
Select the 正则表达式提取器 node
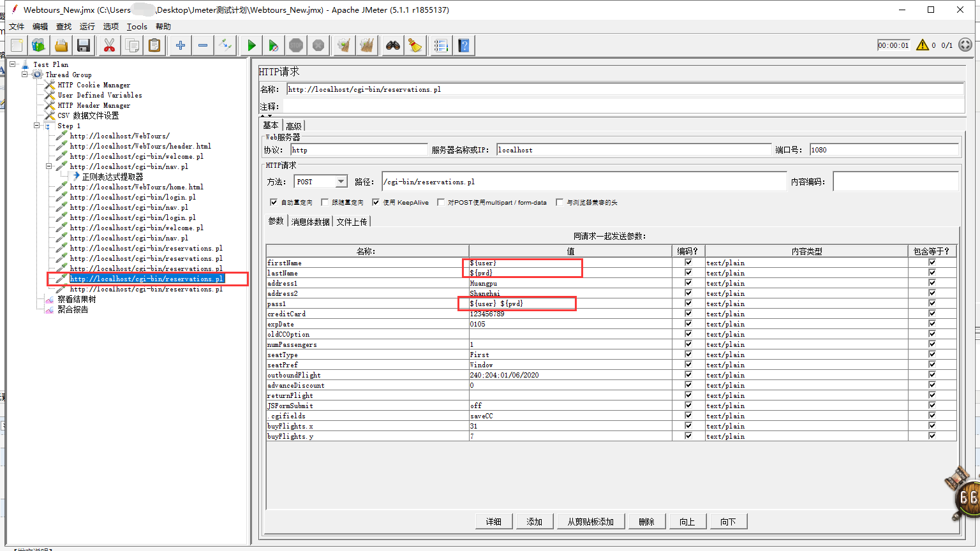coord(112,177)
